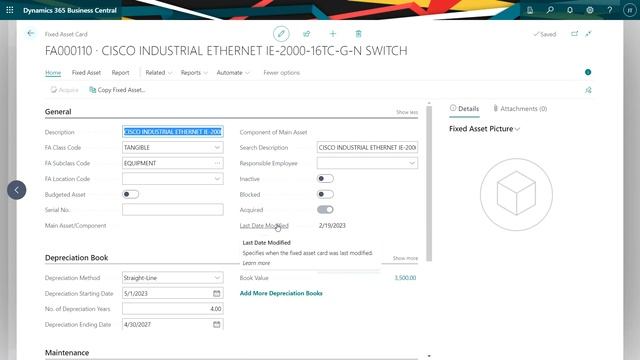Viewport: 640px width, 360px height.
Task: Click the teal info indicator icon
Action: coord(588,72)
